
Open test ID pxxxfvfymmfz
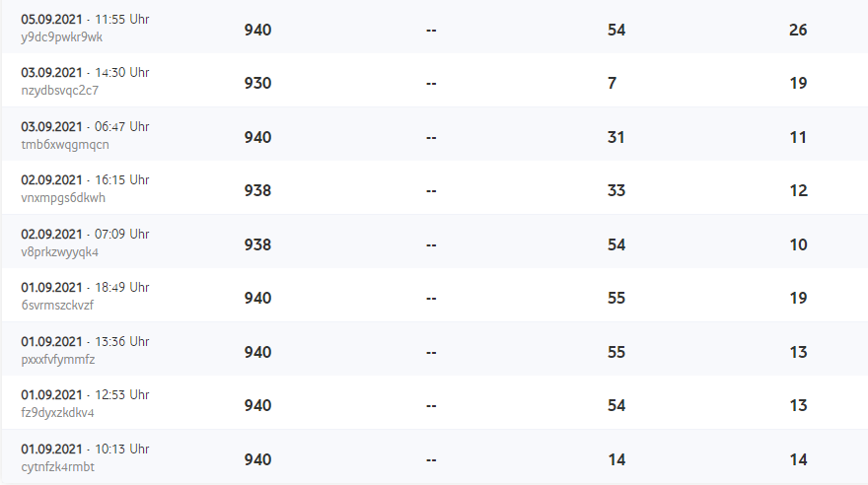(58, 360)
